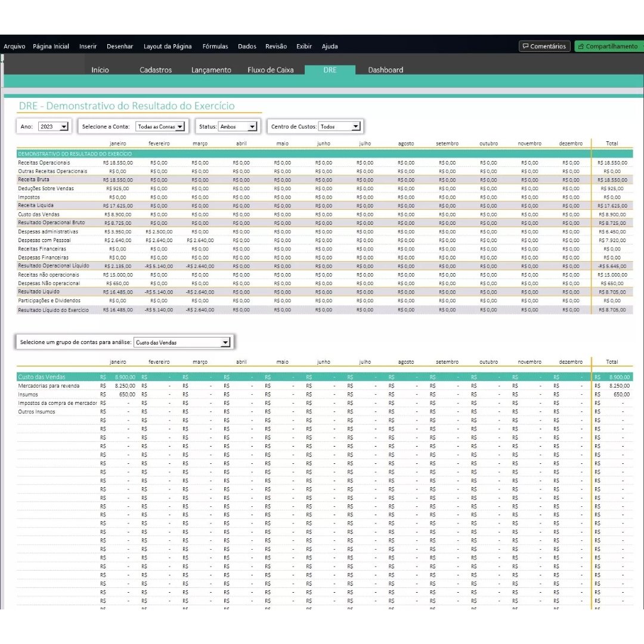Click the 'Resultado Operacional Bruto' row label
644x644 pixels.
tap(51, 222)
